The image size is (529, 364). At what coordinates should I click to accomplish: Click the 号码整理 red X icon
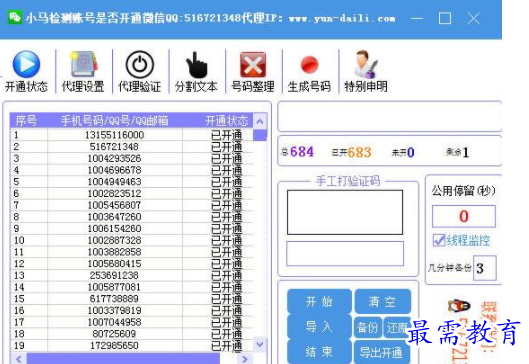point(253,64)
